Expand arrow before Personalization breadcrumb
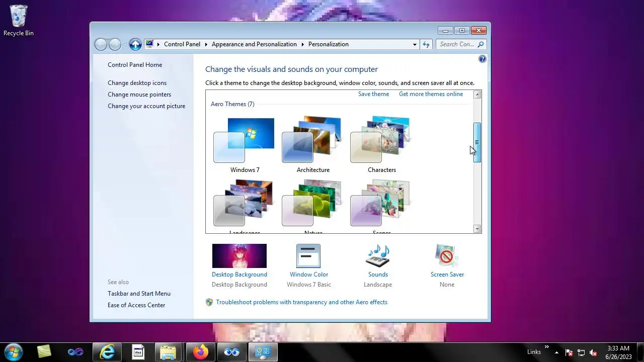The width and height of the screenshot is (644, 362). tap(303, 44)
